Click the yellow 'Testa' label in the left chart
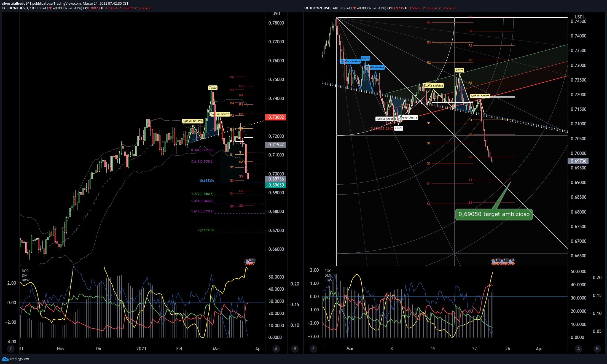This screenshot has width=607, height=364. pos(213,88)
